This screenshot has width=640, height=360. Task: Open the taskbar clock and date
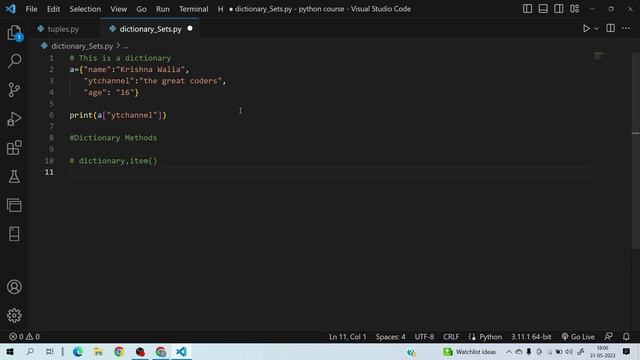(602, 352)
